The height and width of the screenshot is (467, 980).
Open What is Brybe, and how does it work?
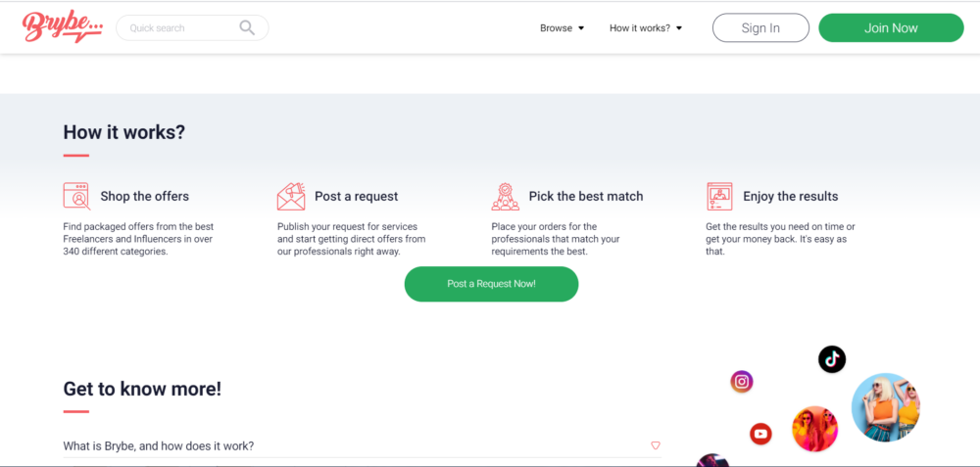pos(362,445)
